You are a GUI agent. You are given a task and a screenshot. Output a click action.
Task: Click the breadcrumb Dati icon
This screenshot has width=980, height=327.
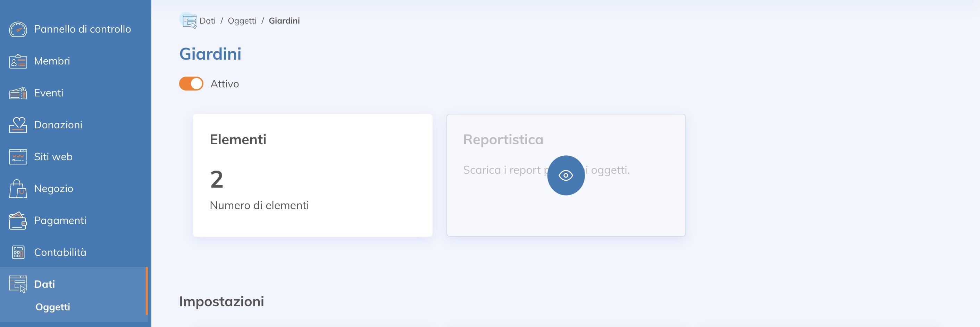[189, 21]
